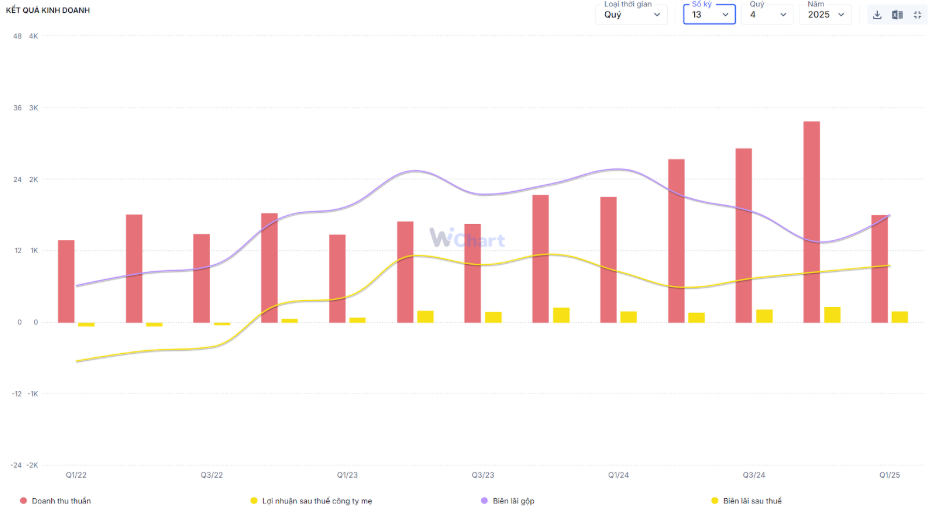The height and width of the screenshot is (517, 934).
Task: Open the Loại thời gian dropdown
Action: point(631,14)
